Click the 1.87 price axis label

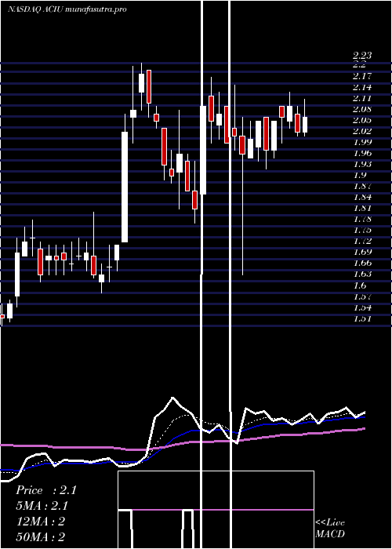362,186
